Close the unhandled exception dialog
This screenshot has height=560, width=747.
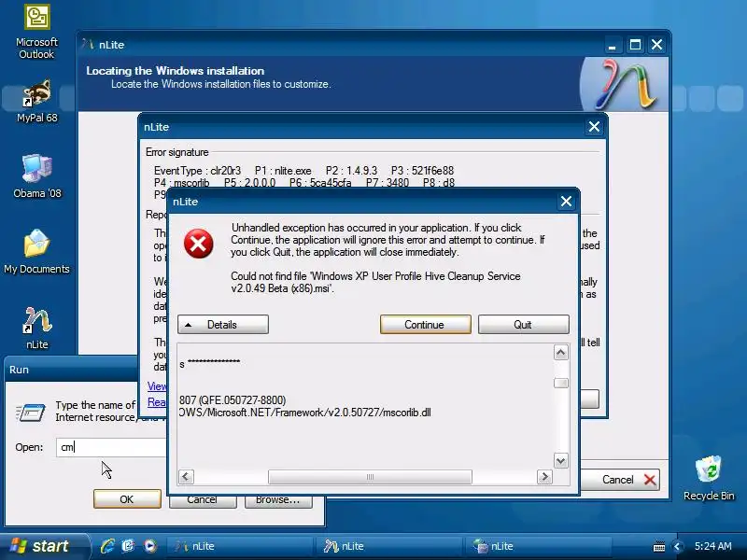566,202
